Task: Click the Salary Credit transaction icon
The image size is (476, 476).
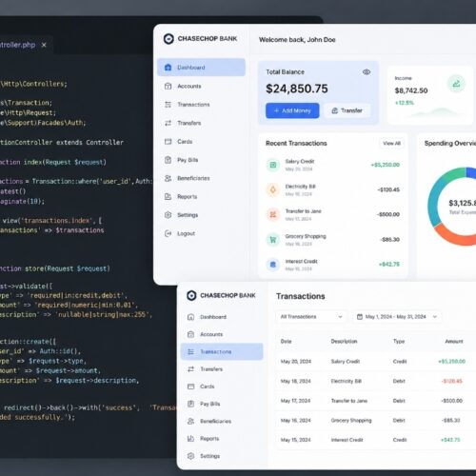Action: [273, 165]
